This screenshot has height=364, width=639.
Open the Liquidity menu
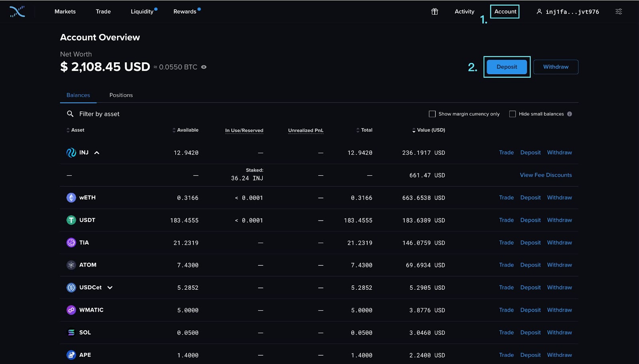(142, 12)
